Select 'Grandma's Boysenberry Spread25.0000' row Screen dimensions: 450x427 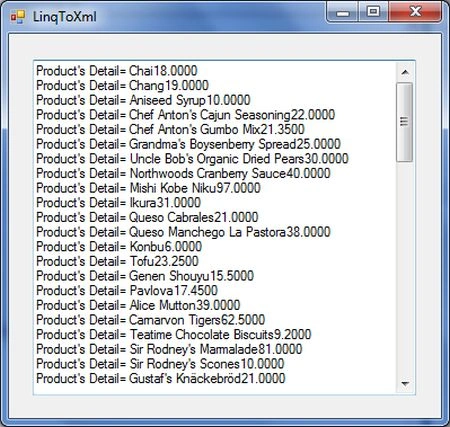[x=215, y=144]
